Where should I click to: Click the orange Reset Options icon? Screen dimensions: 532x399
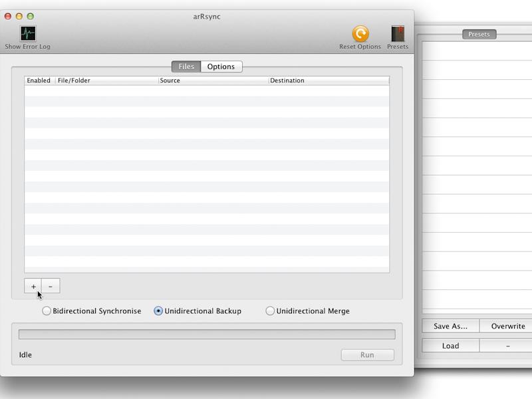360,34
